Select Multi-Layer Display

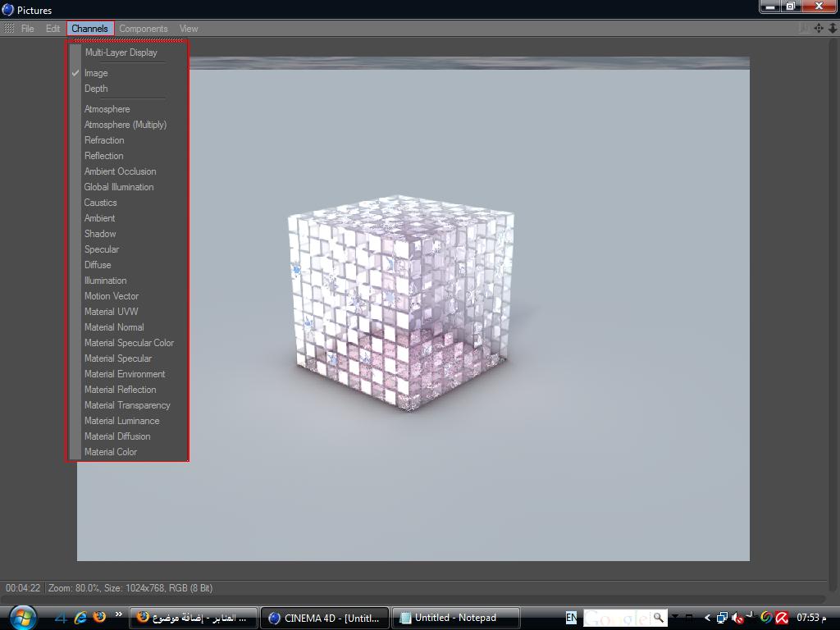coord(129,52)
